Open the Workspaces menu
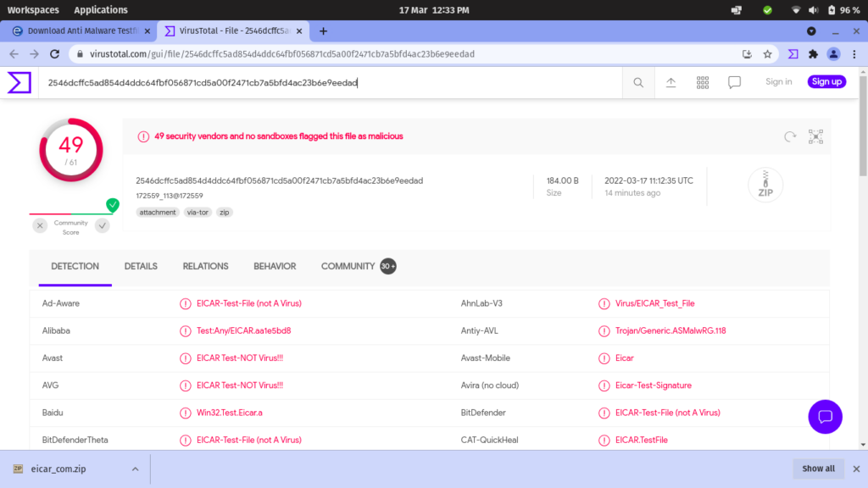Screen dimensions: 868x488 [33, 10]
